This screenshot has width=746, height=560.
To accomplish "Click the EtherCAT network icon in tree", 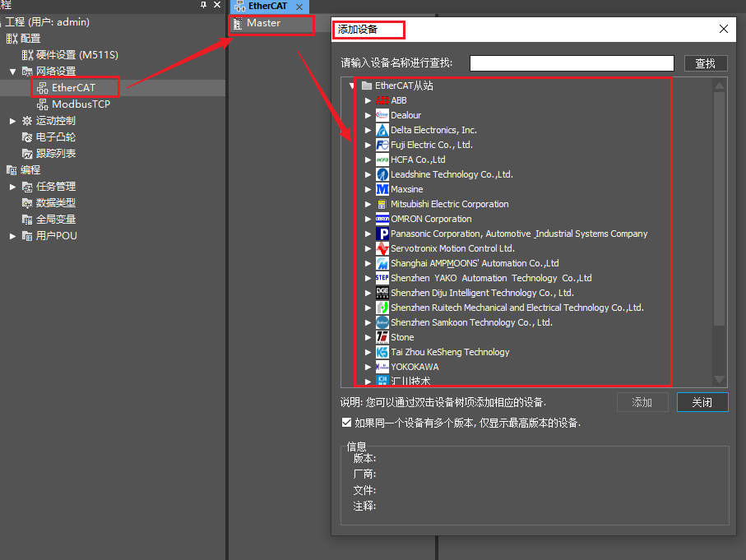I will tap(43, 87).
